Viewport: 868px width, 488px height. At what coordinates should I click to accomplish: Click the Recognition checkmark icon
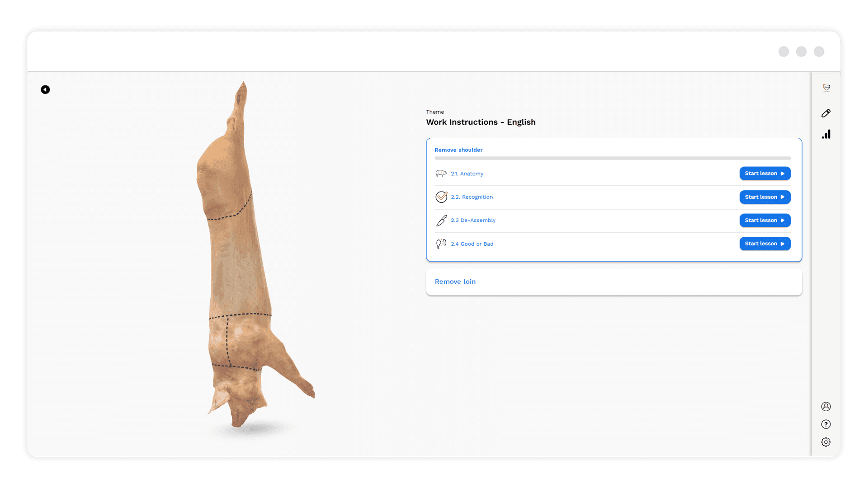441,197
